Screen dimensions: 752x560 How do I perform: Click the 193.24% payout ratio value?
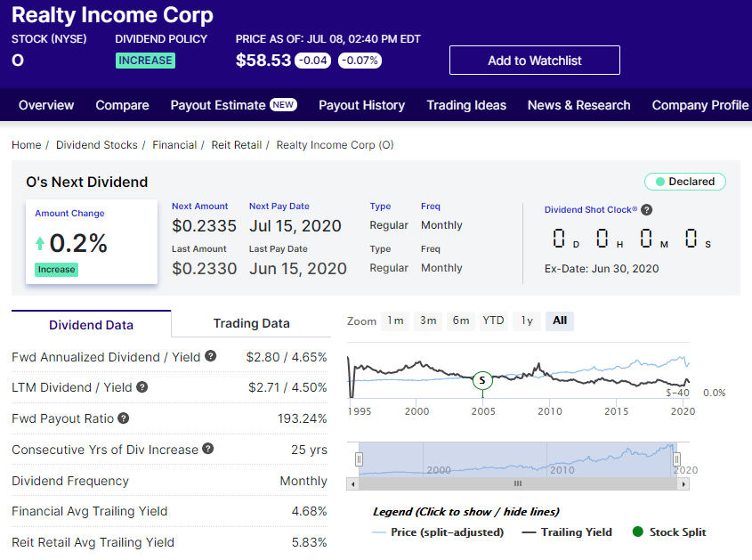click(303, 418)
